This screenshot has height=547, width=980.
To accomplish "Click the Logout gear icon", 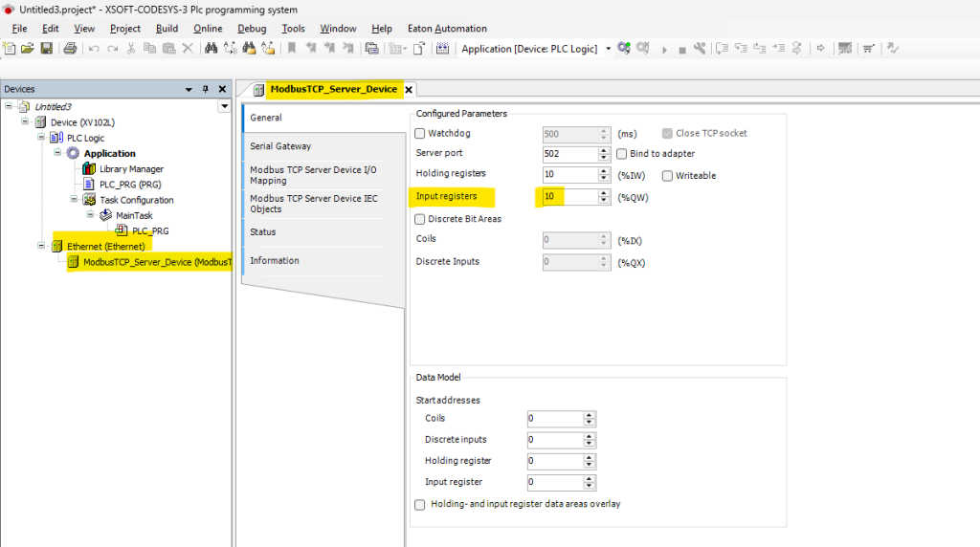I will (642, 48).
